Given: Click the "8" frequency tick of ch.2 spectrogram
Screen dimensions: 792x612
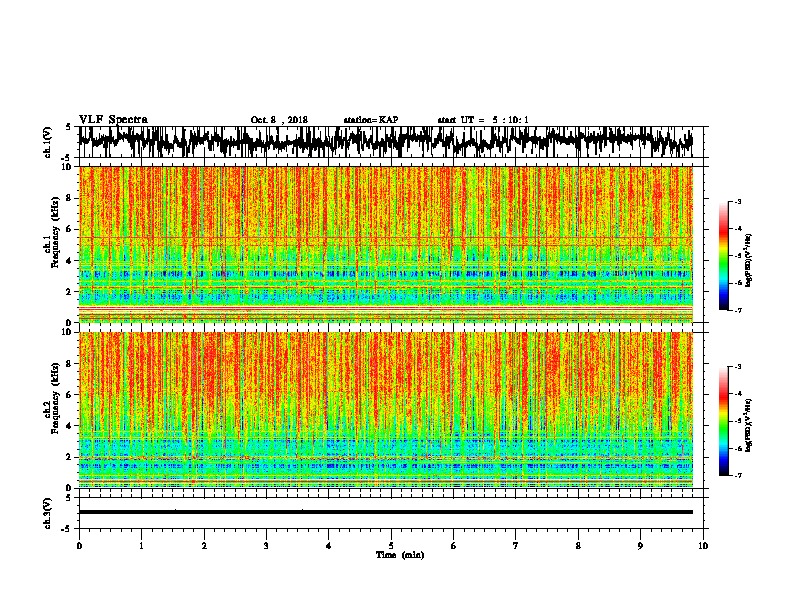Looking at the screenshot, I should 70,364.
